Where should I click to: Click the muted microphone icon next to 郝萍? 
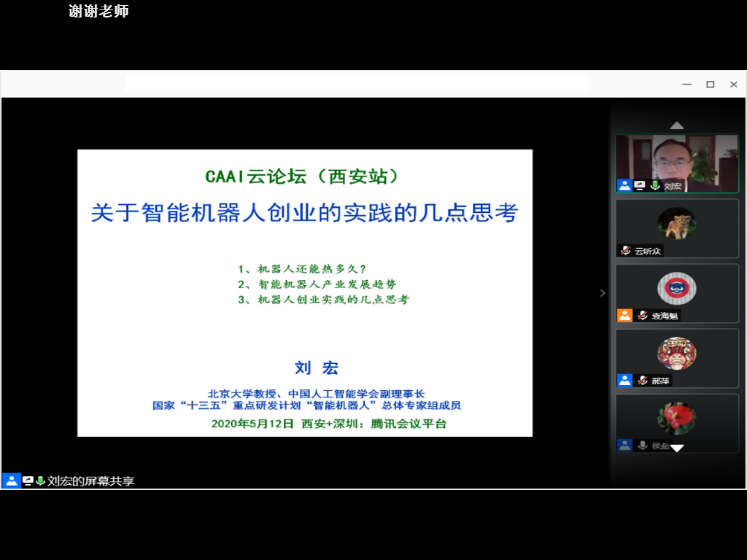click(643, 381)
